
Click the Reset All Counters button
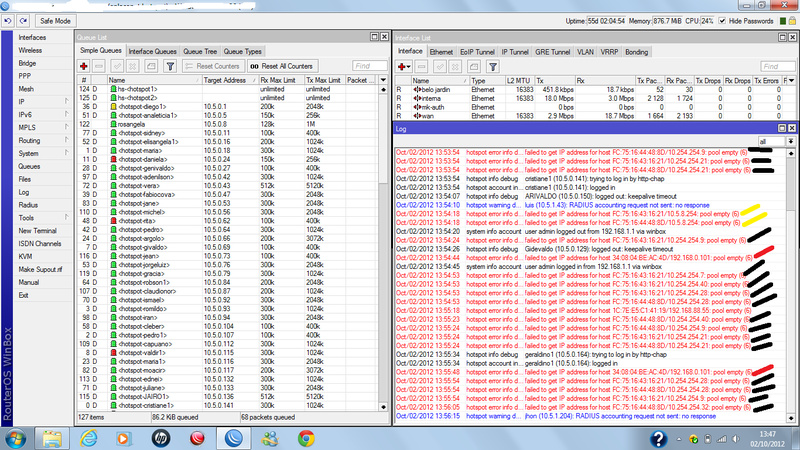[282, 65]
